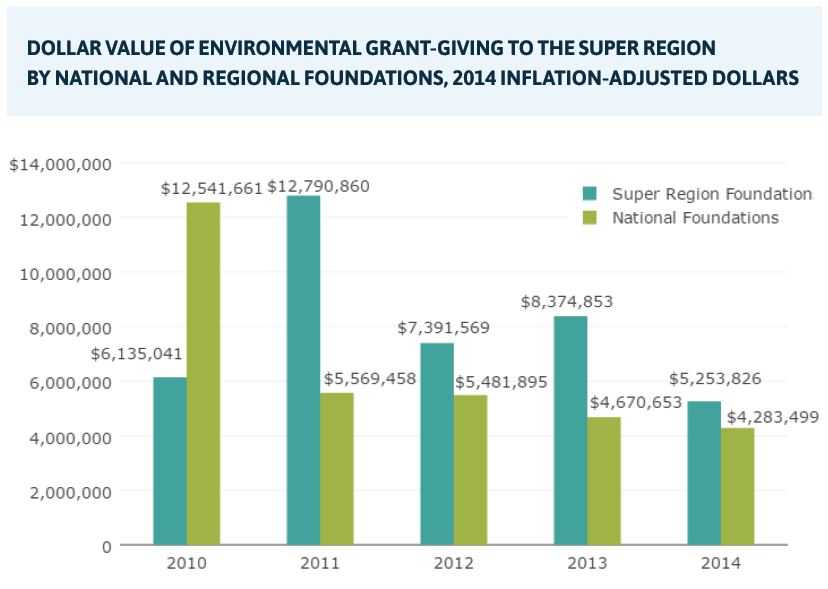Image resolution: width=828 pixels, height=589 pixels.
Task: Click the 2012 x-axis year label
Action: [454, 563]
